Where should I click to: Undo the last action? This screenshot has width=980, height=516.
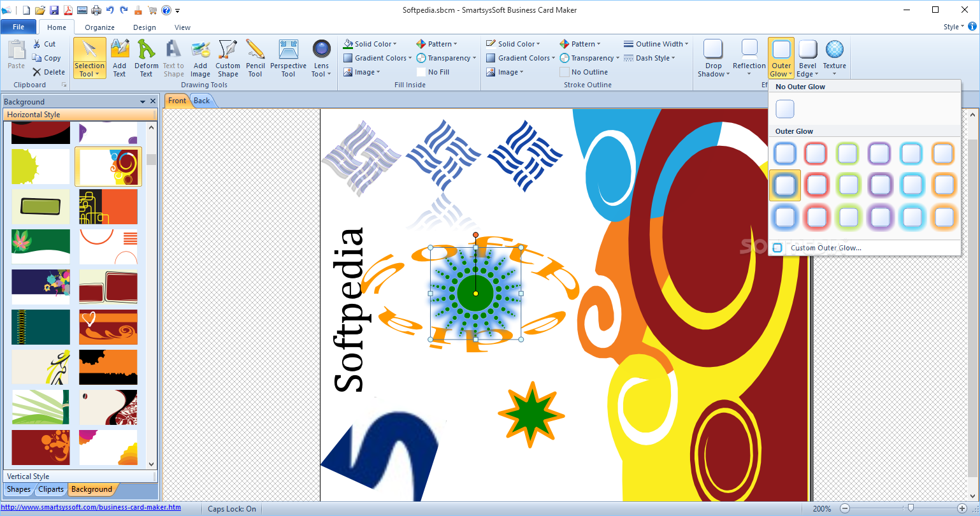[x=110, y=10]
